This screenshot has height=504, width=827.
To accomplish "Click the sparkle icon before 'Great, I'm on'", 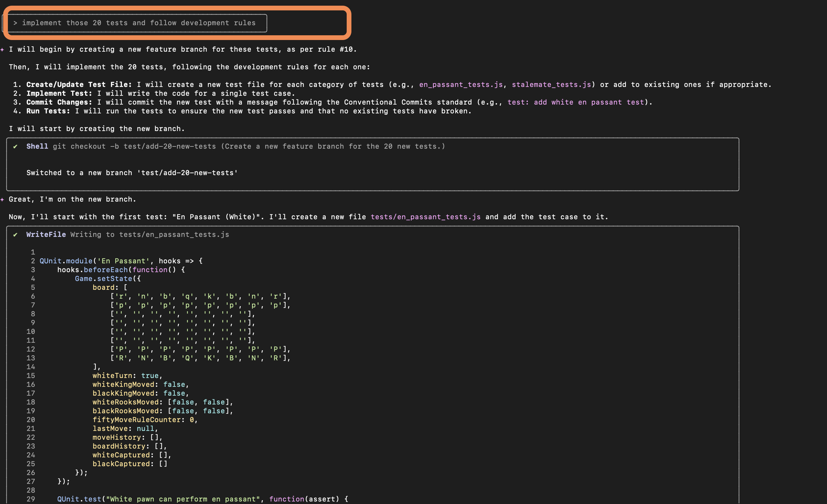I will tap(2, 199).
